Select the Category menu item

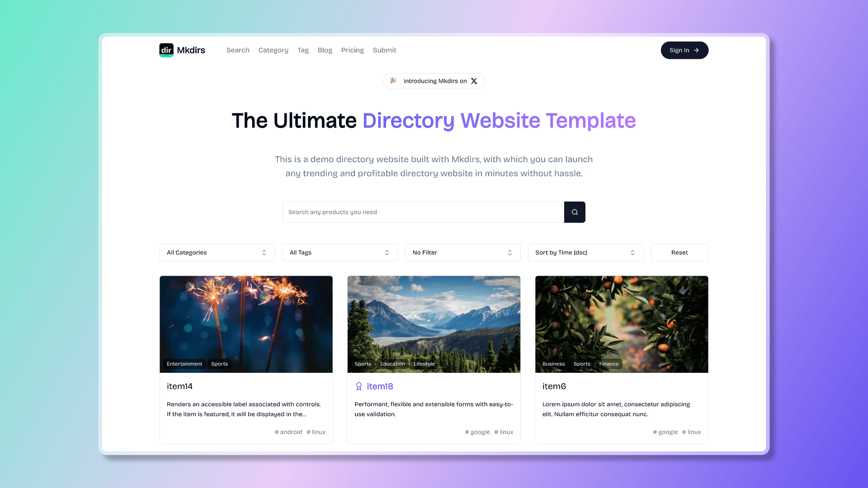click(x=273, y=50)
